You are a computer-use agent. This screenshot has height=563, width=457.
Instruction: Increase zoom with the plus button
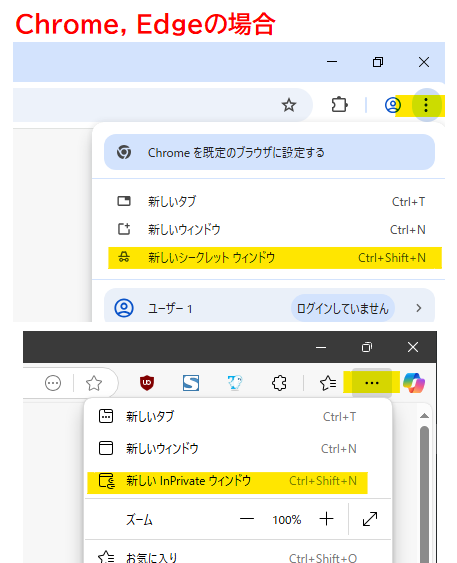[x=326, y=519]
